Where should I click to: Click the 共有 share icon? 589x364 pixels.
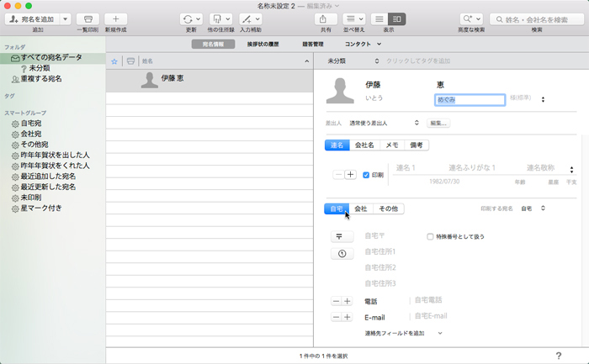(325, 18)
